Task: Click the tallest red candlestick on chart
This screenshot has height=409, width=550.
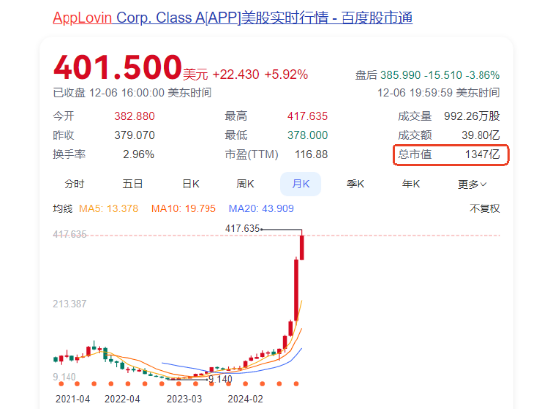Action: [296, 290]
